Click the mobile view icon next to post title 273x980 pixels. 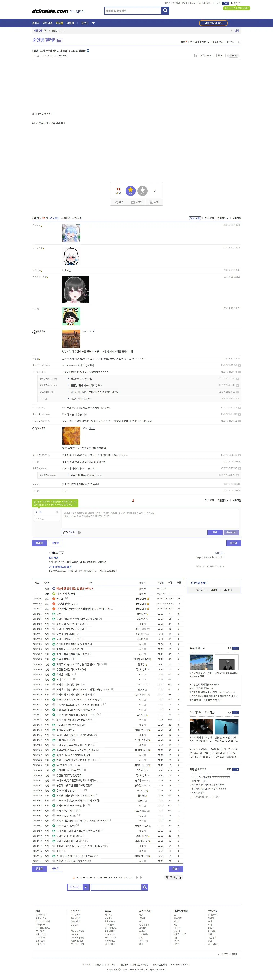click(88, 51)
